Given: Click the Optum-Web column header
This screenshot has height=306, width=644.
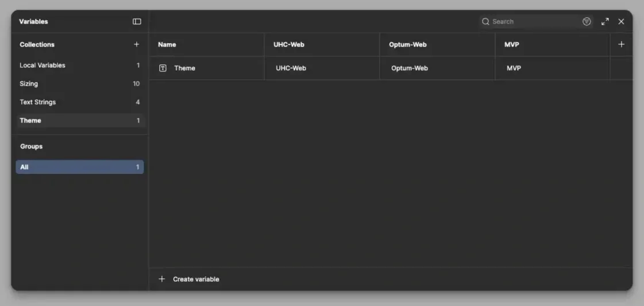Looking at the screenshot, I should tap(437, 44).
